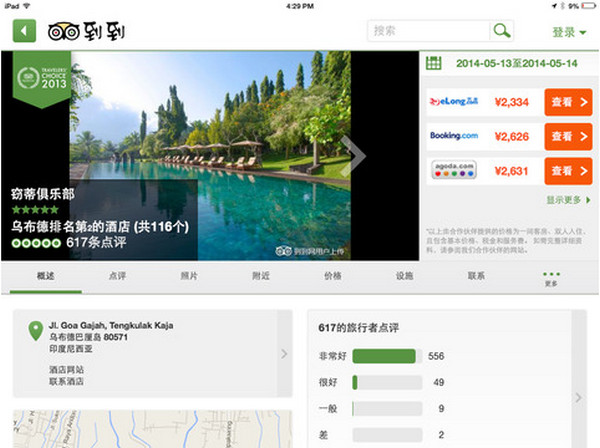Open the 价格 tab
600x448 pixels.
333,275
